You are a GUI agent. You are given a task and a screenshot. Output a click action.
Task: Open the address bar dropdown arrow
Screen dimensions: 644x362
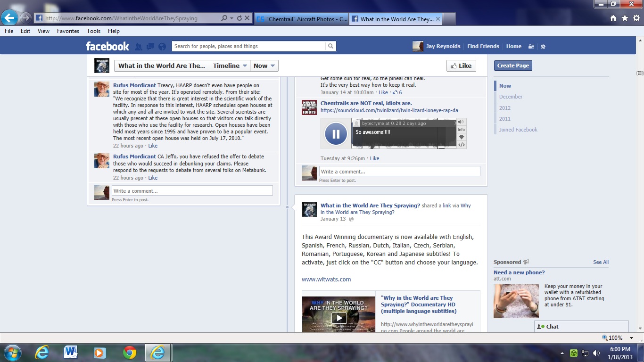click(231, 18)
